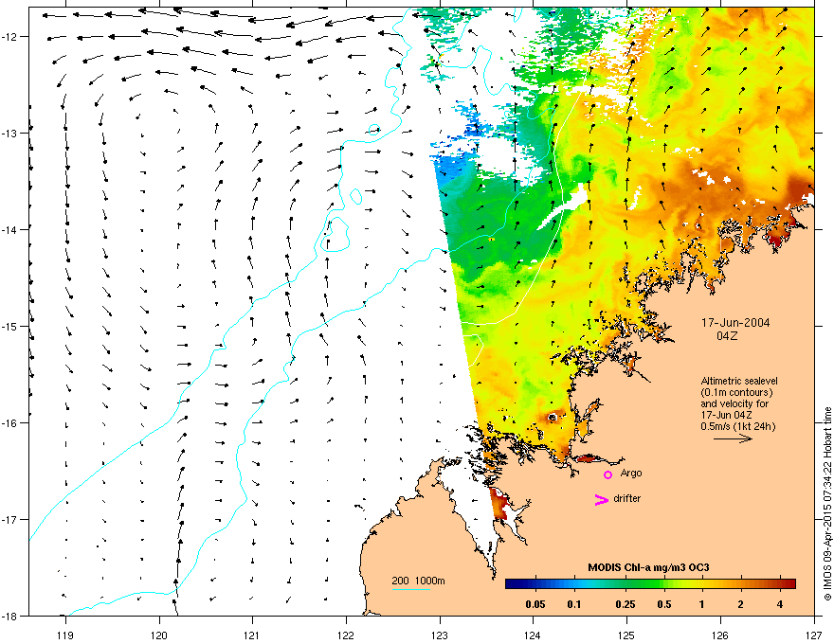
Task: Click the "Altimetric sealevel" caption line
Action: 739,381
